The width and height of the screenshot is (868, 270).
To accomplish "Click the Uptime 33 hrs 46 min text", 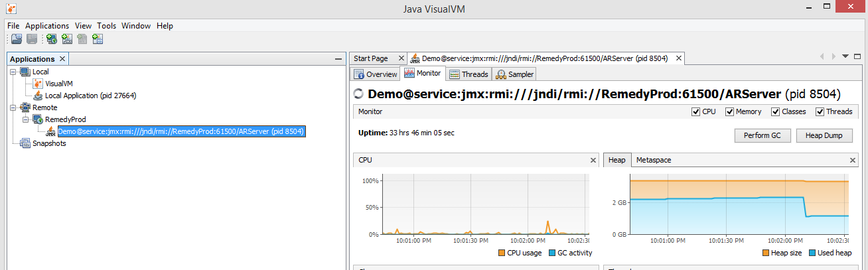I will point(406,133).
